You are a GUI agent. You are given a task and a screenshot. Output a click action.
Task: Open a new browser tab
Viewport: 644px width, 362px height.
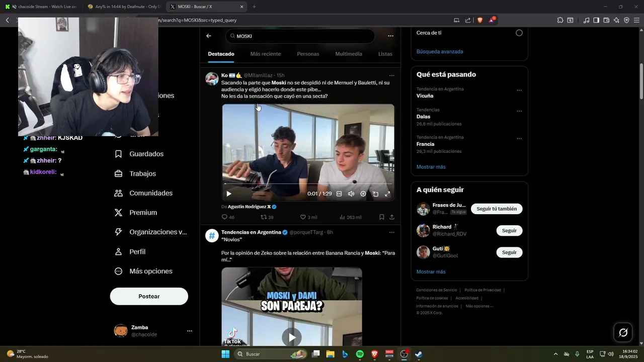[254, 7]
